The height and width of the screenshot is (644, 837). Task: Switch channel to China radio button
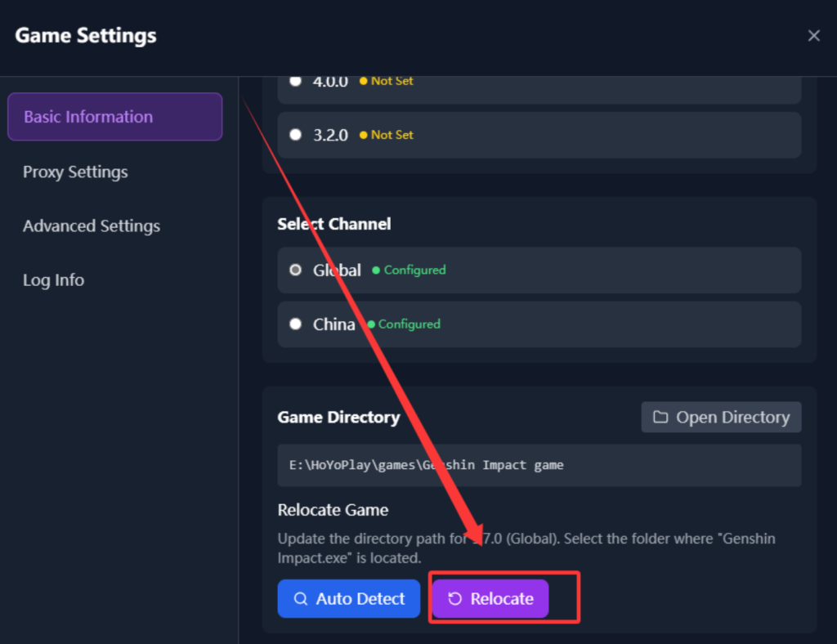(296, 324)
